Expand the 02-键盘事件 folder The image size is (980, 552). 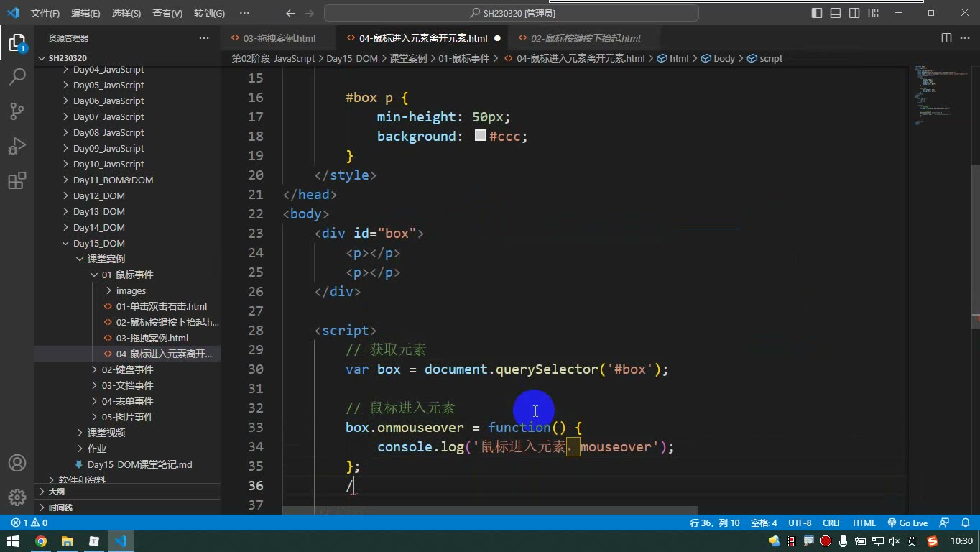127,369
